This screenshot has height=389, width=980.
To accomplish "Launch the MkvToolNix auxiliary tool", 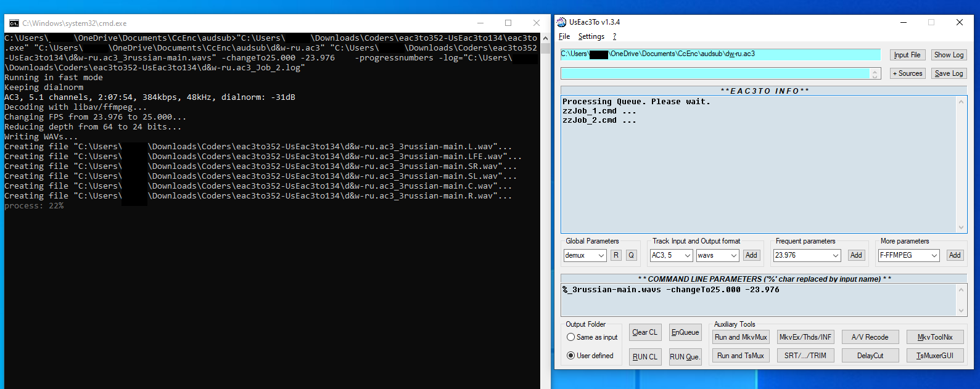I will coord(935,337).
